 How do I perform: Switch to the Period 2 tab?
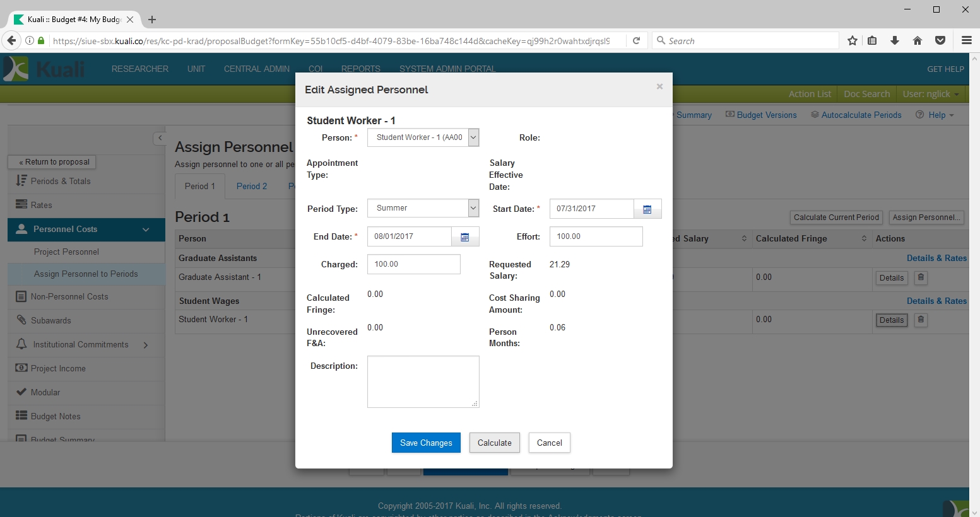(251, 186)
